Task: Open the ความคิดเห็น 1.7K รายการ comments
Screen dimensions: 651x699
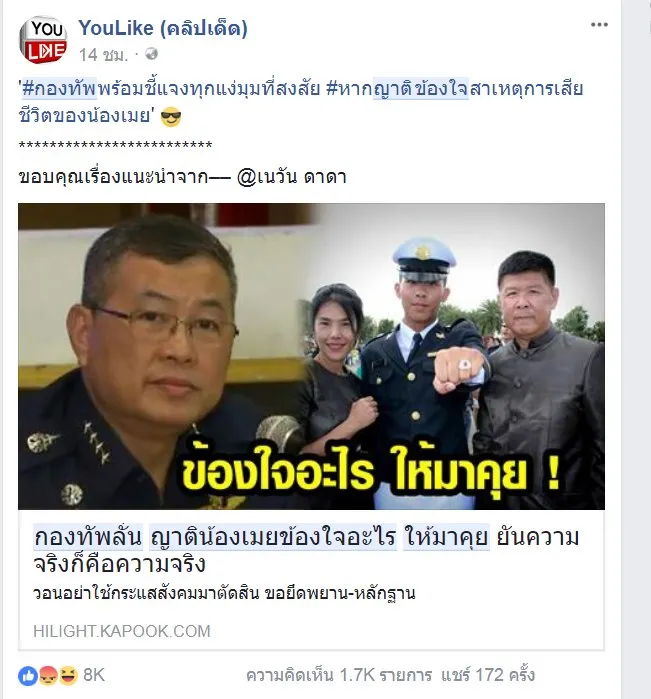Action: pos(339,675)
